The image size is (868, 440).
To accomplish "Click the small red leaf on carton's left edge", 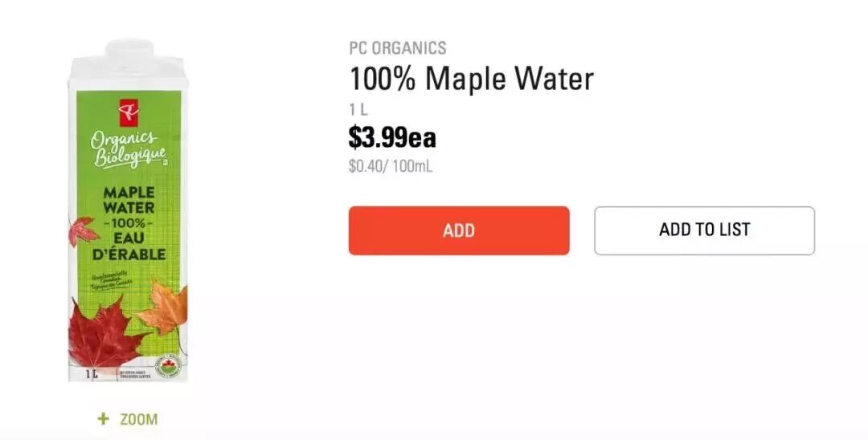I will pyautogui.click(x=82, y=231).
